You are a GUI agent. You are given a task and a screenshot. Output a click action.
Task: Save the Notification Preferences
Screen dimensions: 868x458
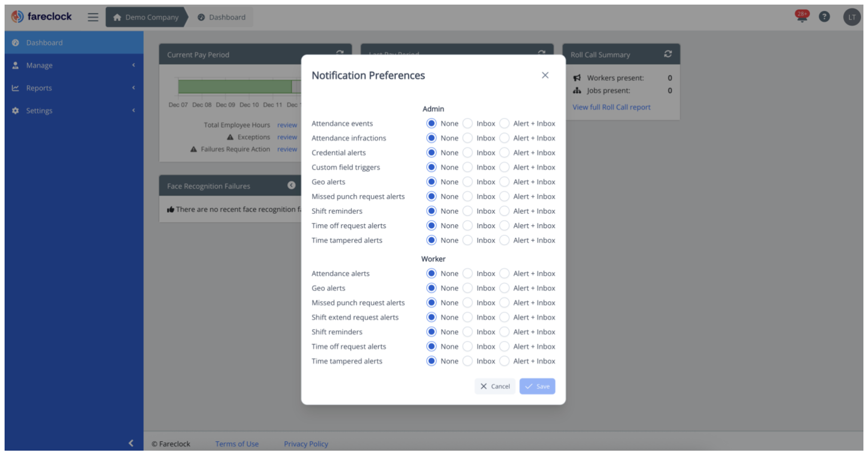[x=537, y=386]
